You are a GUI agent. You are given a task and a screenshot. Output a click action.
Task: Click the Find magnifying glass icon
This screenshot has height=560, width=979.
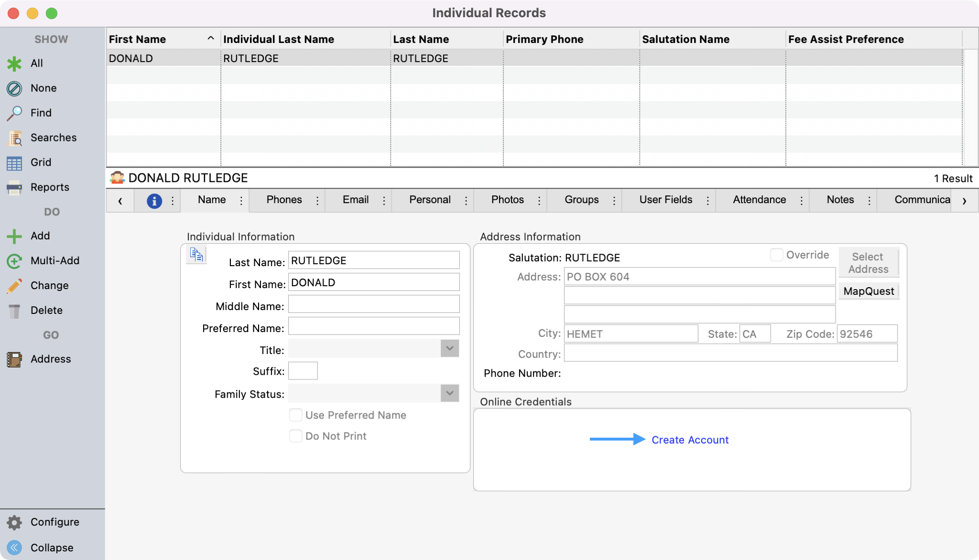tap(14, 113)
